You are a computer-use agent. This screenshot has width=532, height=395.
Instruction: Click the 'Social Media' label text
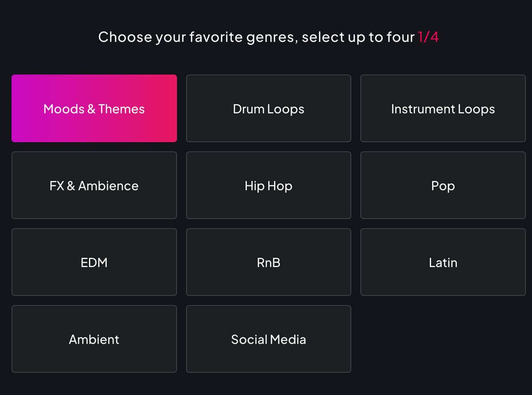pos(268,340)
